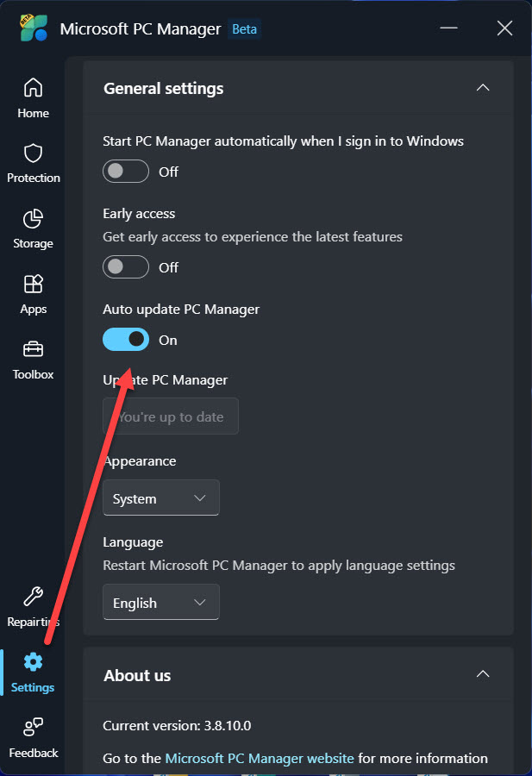This screenshot has height=776, width=532.
Task: Turn on the Early access switch
Action: tap(126, 267)
